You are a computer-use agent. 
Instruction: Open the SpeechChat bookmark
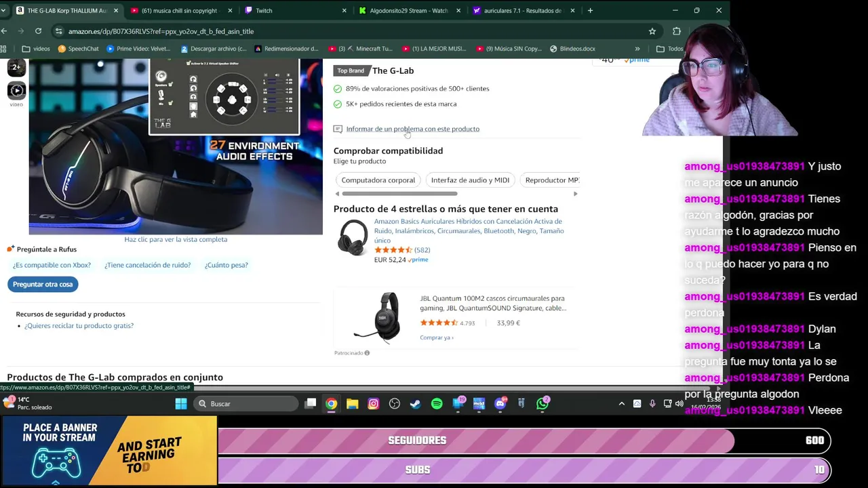pyautogui.click(x=78, y=49)
